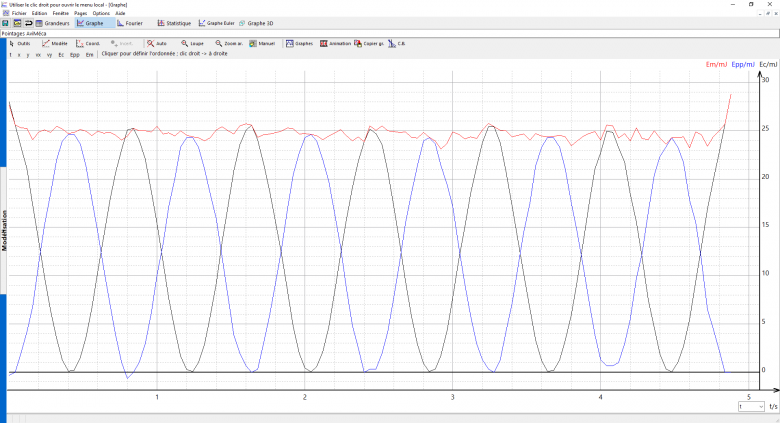Click the variable Epp button
The width and height of the screenshot is (780, 423).
coord(75,55)
